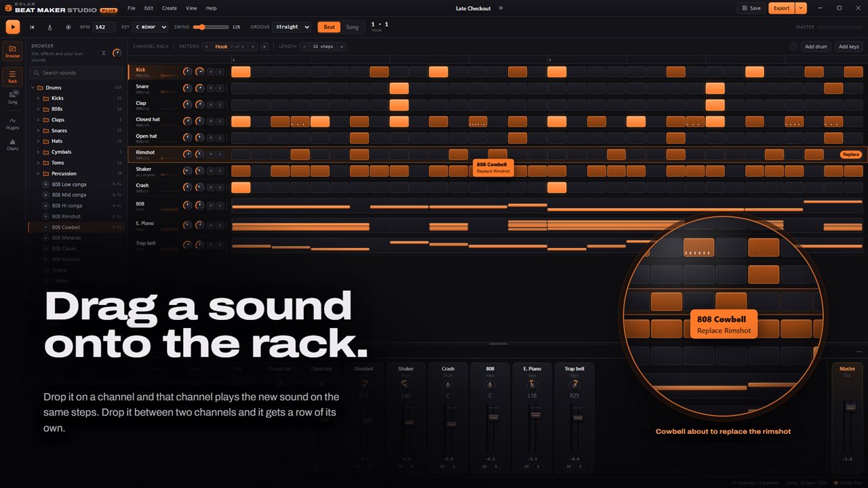Toggle the metronome icon
Viewport: 868px width, 488px height.
click(50, 27)
